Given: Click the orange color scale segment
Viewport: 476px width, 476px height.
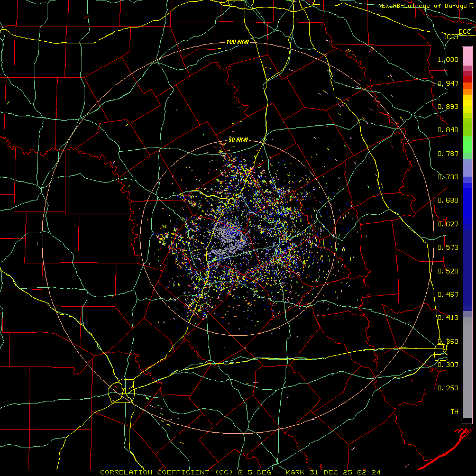Looking at the screenshot, I should coord(467,91).
